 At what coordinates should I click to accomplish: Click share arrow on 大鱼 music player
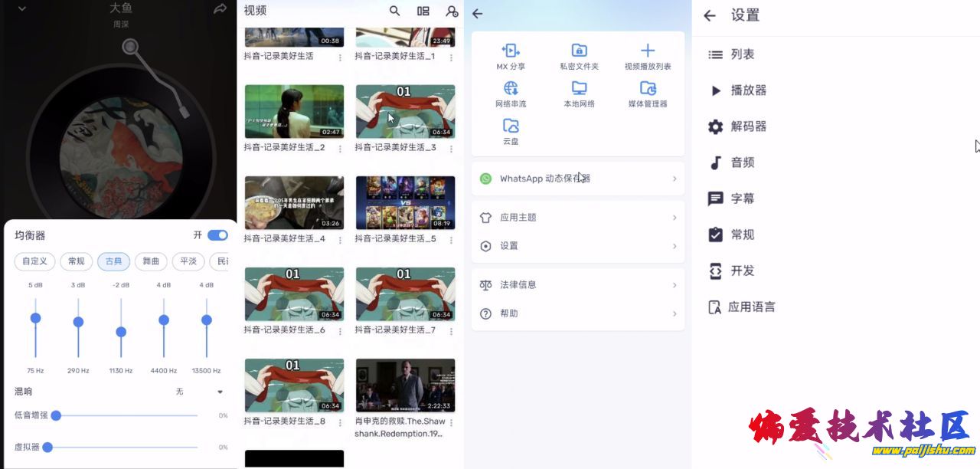point(220,9)
